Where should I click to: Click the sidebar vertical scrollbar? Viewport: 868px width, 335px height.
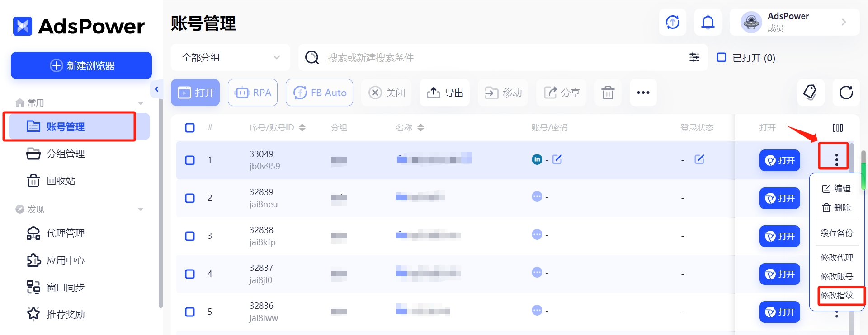click(160, 203)
